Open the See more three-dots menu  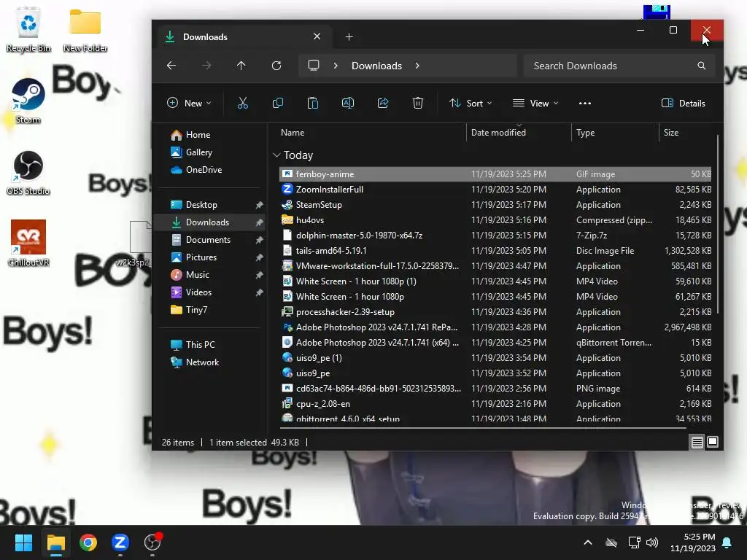tap(584, 104)
